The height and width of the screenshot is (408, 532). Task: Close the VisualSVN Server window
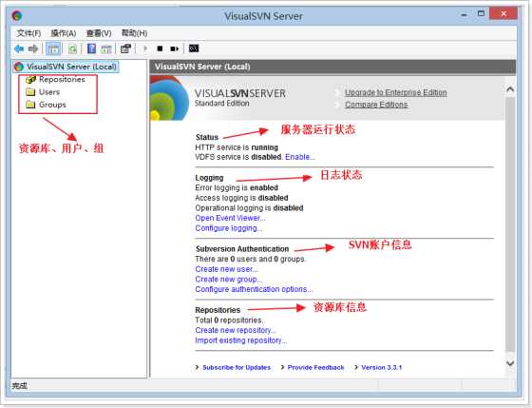[503, 14]
